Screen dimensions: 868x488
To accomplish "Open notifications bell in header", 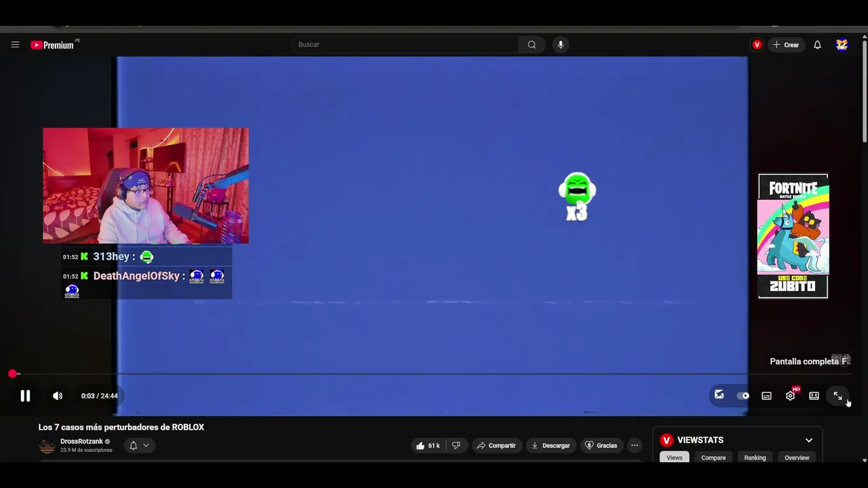I will pyautogui.click(x=817, y=45).
